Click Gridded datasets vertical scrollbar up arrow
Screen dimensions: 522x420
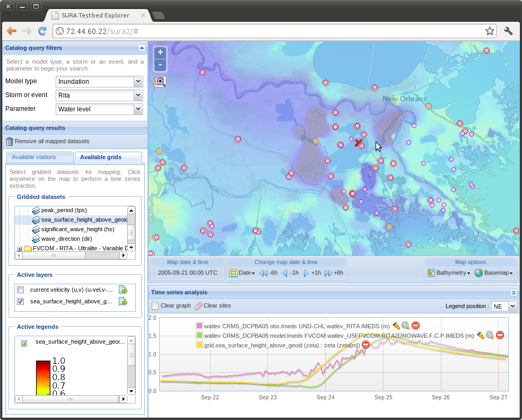click(x=131, y=211)
